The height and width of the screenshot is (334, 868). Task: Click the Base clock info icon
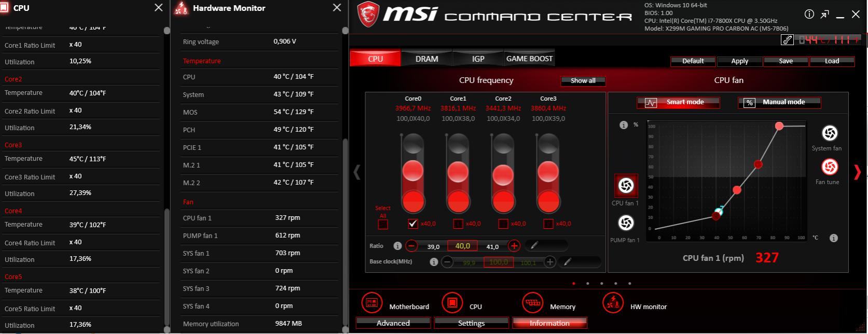coord(434,262)
